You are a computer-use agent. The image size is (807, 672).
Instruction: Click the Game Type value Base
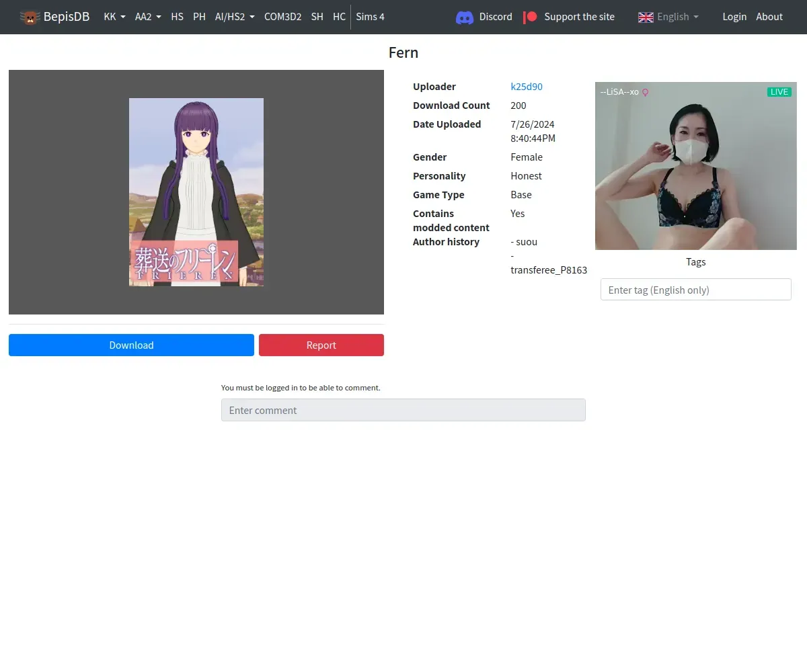[521, 195]
